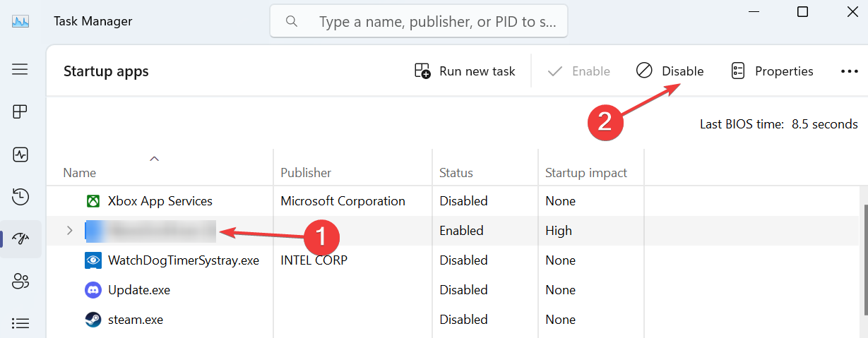This screenshot has height=338, width=868.
Task: Sort by the Publisher column
Action: click(x=306, y=173)
